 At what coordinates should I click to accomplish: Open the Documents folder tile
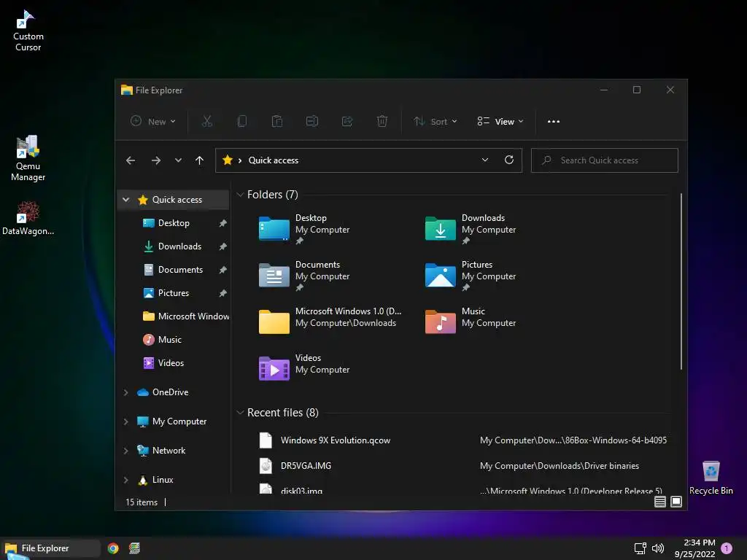tap(305, 276)
